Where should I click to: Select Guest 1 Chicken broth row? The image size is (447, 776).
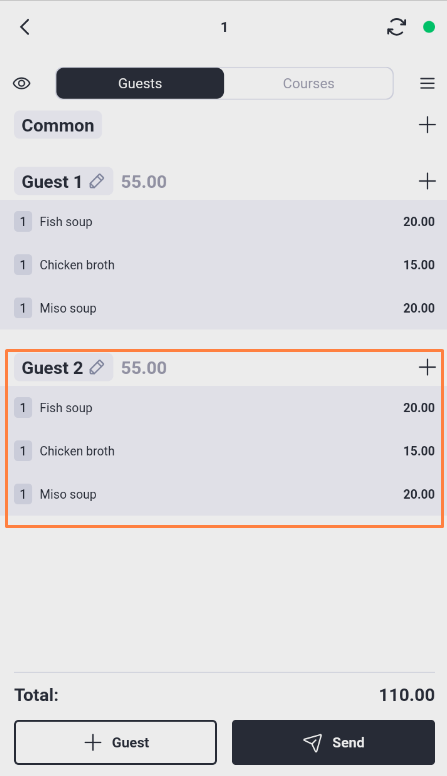click(x=223, y=265)
